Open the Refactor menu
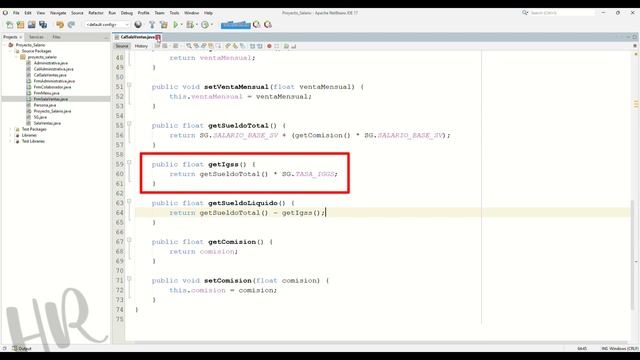The image size is (640, 360). 96,13
